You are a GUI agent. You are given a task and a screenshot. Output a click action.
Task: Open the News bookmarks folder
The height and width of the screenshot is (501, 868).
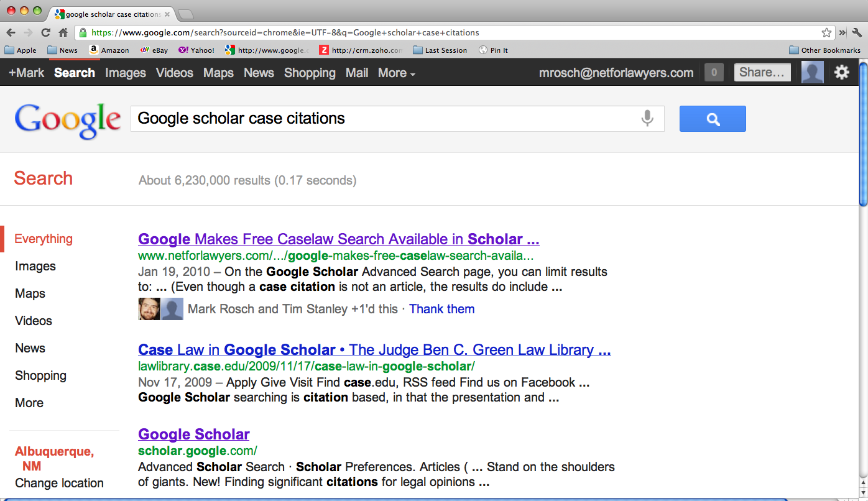click(x=62, y=50)
